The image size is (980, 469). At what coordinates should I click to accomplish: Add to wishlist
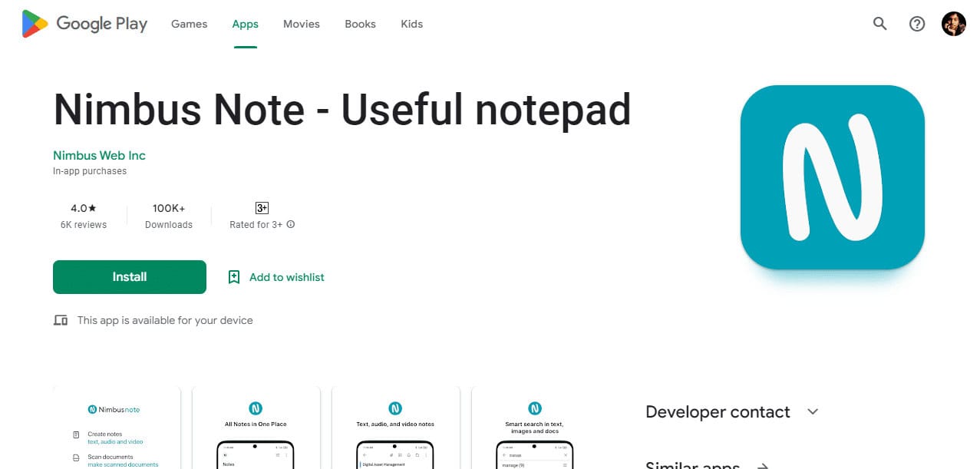tap(276, 277)
